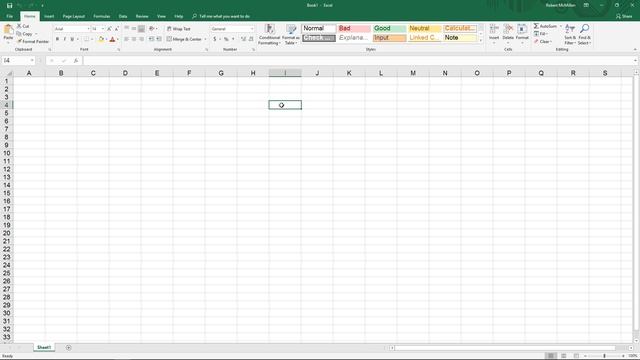Click Merge & Center

point(184,39)
